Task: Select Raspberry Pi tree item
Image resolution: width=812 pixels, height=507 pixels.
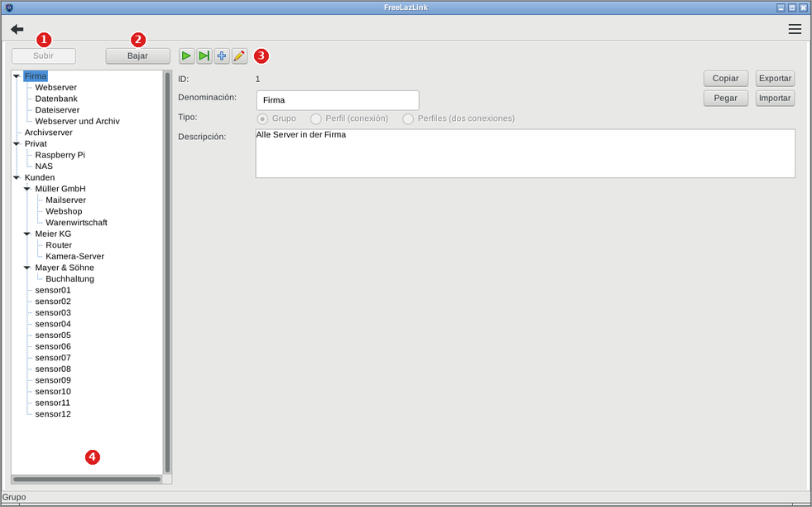Action: coord(60,155)
